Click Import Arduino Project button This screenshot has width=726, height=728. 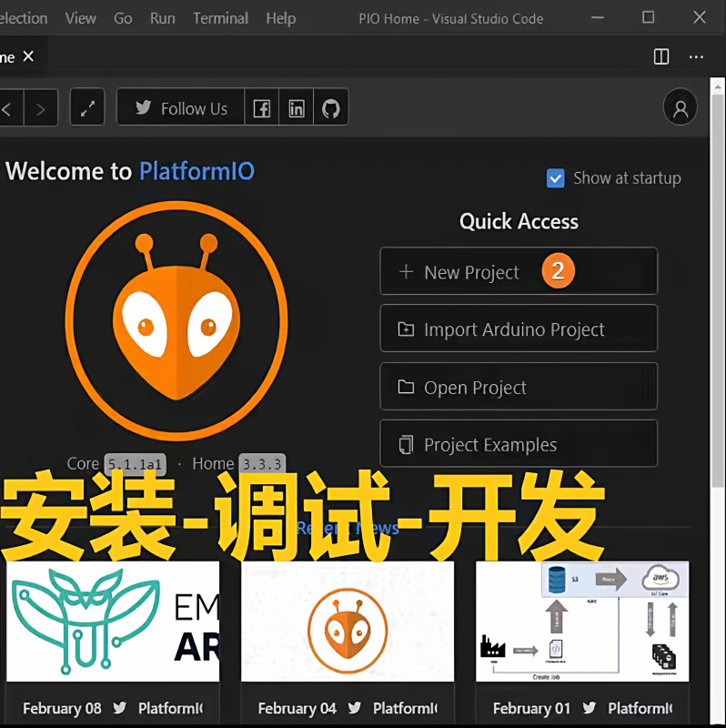(519, 329)
